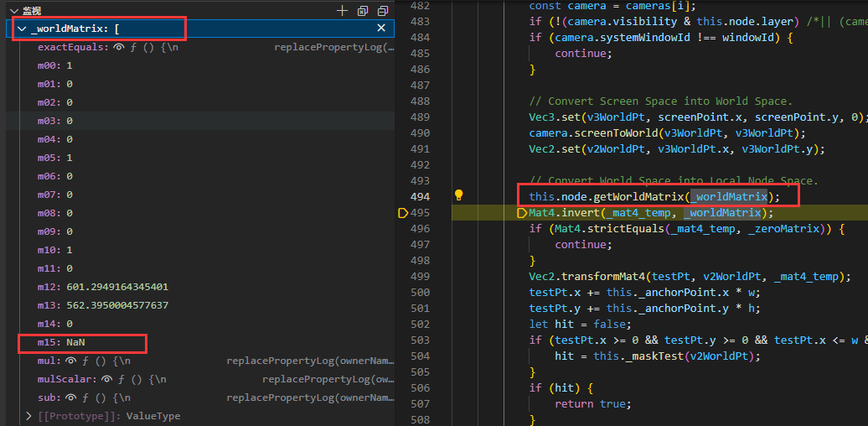Screen dimensions: 868x426
Task: Select the m12 value 601.2949164345401
Action: point(117,287)
